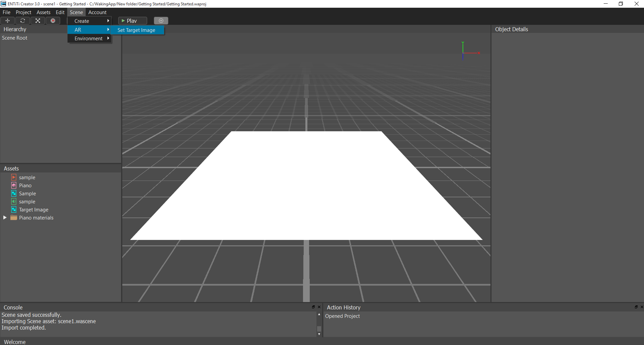644x345 pixels.
Task: Click the Piano model asset icon
Action: pos(14,185)
